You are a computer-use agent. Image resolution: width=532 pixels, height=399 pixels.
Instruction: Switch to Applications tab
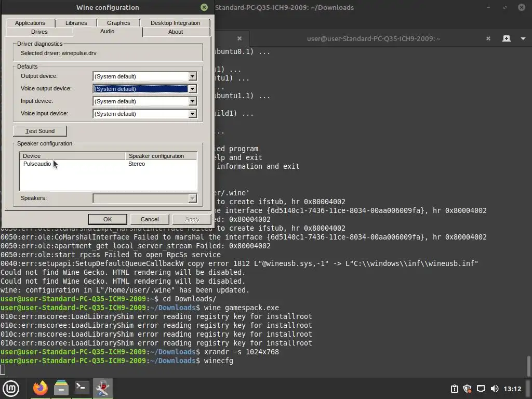click(x=30, y=23)
